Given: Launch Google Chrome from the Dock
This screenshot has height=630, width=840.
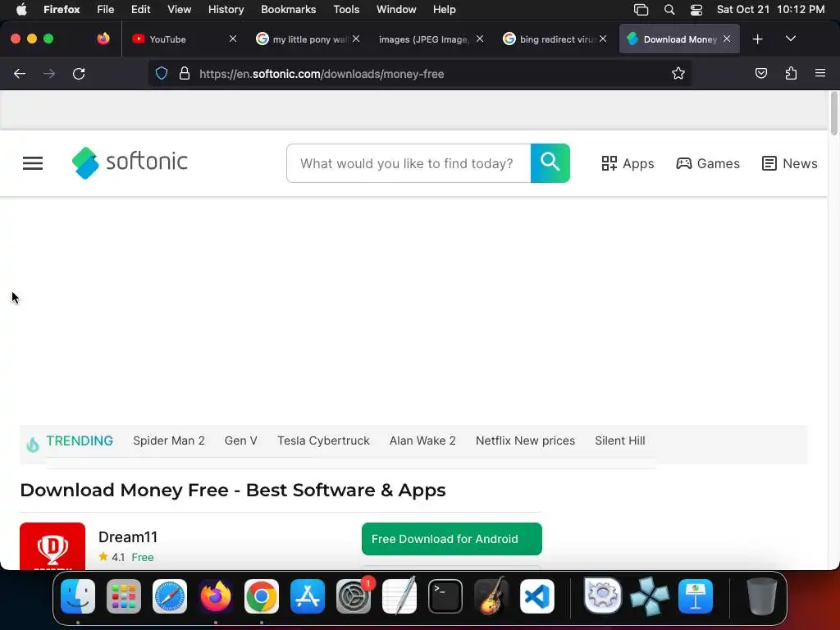Looking at the screenshot, I should click(262, 596).
